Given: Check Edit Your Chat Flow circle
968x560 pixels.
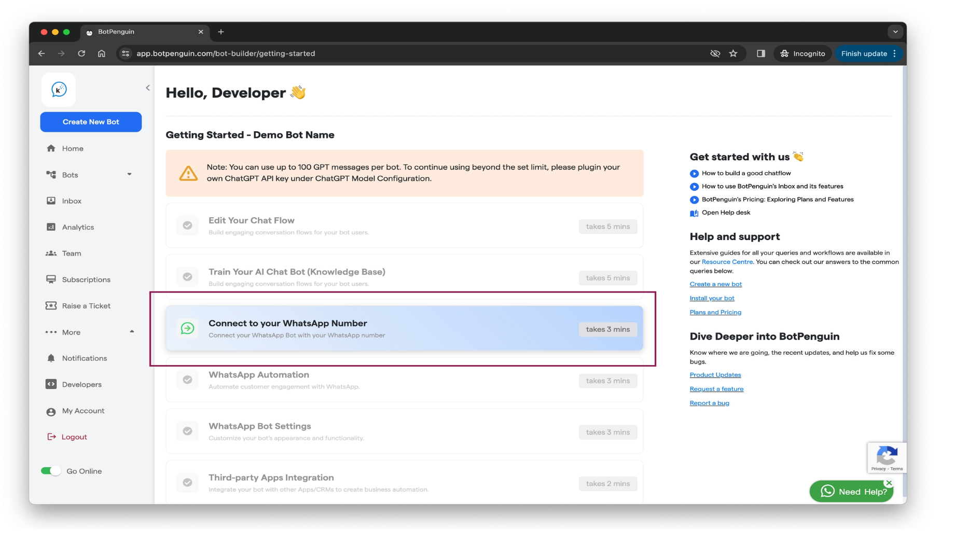Looking at the screenshot, I should 188,226.
